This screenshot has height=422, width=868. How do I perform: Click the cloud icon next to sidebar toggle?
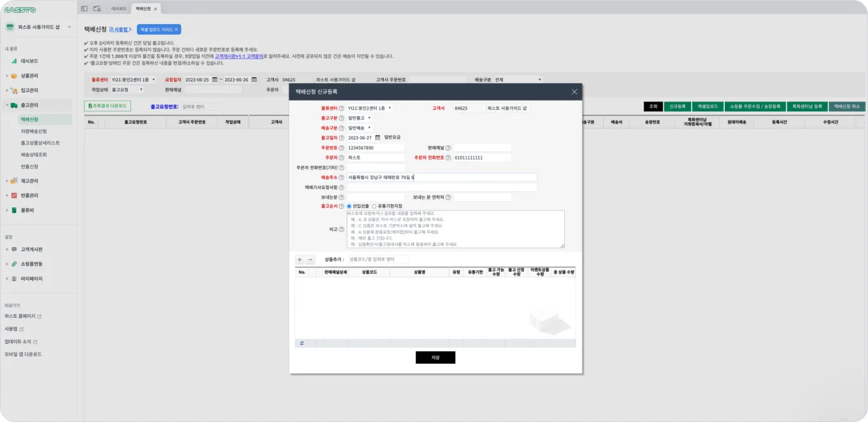point(97,9)
